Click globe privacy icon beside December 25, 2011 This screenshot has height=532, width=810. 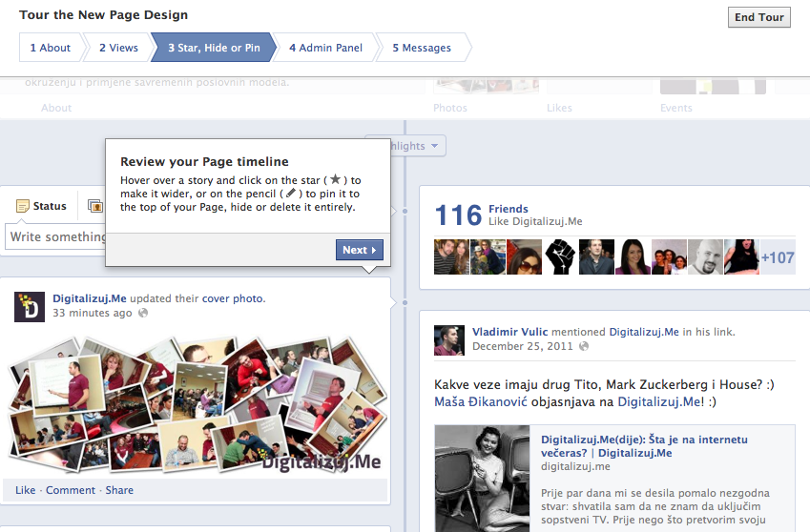click(584, 346)
